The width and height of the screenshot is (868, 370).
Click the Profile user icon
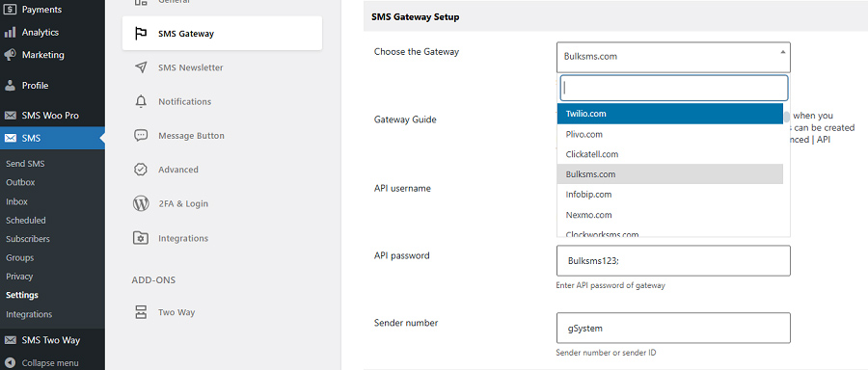pos(10,85)
